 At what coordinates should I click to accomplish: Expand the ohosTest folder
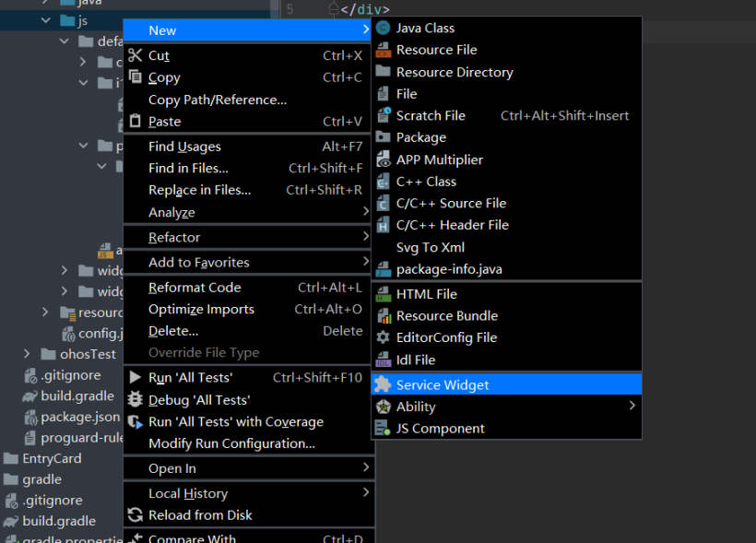coord(27,354)
